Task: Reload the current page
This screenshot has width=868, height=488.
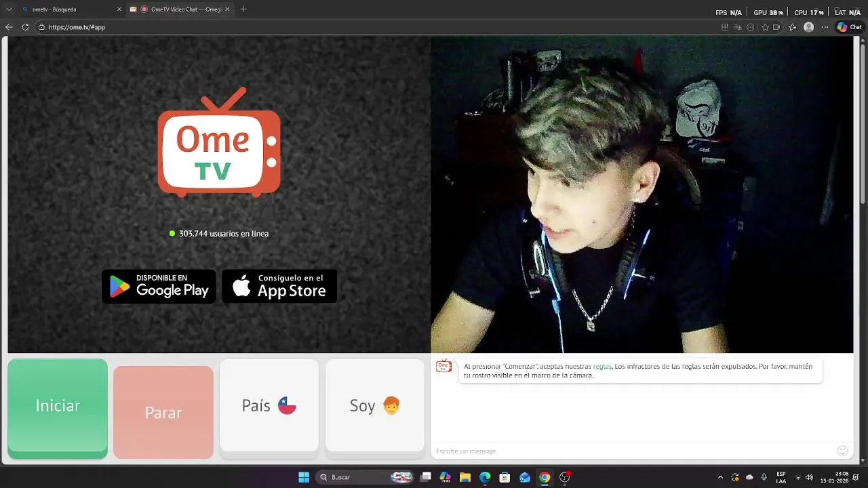Action: (25, 27)
